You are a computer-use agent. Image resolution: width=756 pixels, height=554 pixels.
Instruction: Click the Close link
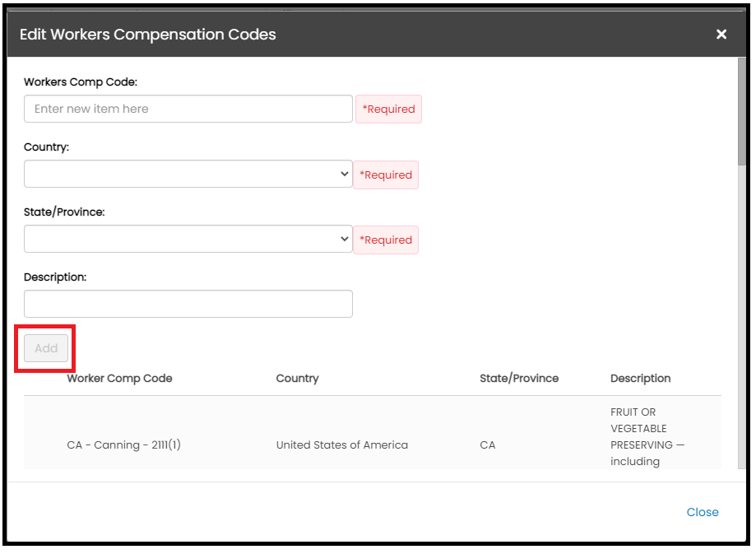click(702, 512)
